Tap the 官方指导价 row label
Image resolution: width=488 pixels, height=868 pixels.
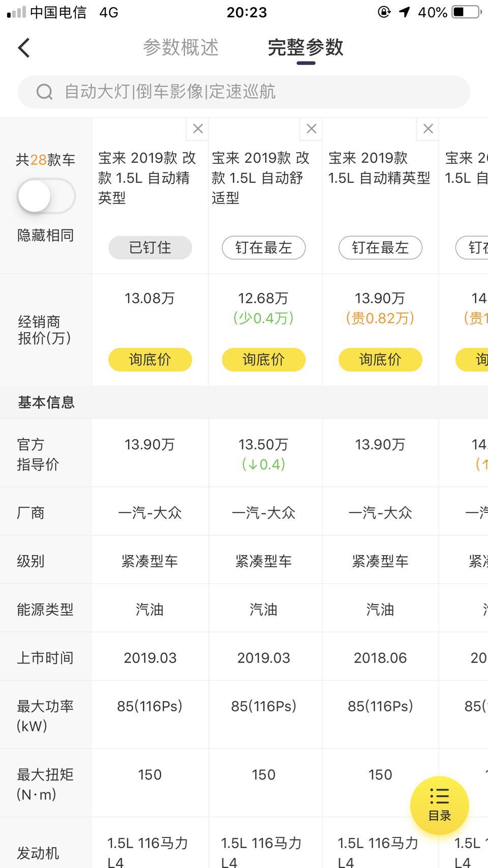point(38,454)
